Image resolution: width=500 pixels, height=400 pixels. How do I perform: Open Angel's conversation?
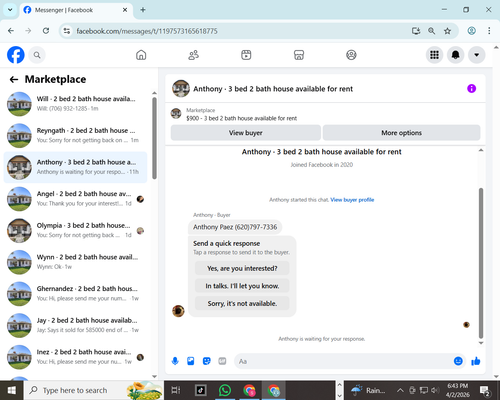point(75,199)
